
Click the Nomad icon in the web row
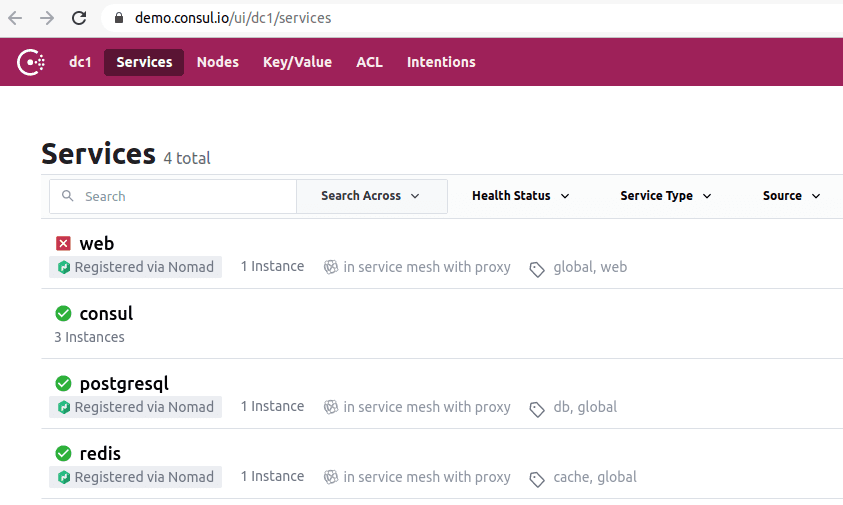64,267
